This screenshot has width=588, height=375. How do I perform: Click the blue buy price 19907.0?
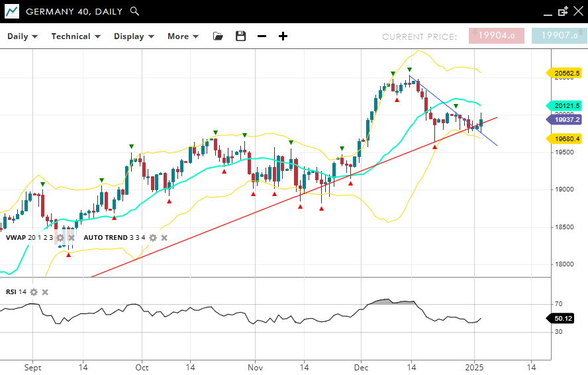tap(559, 36)
